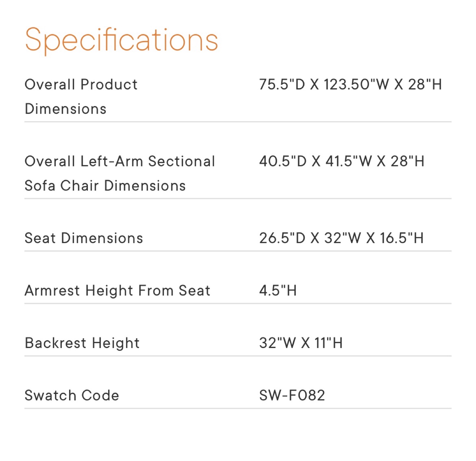Click the 32"W X 11"H value
The width and height of the screenshot is (476, 461).
pos(301,343)
